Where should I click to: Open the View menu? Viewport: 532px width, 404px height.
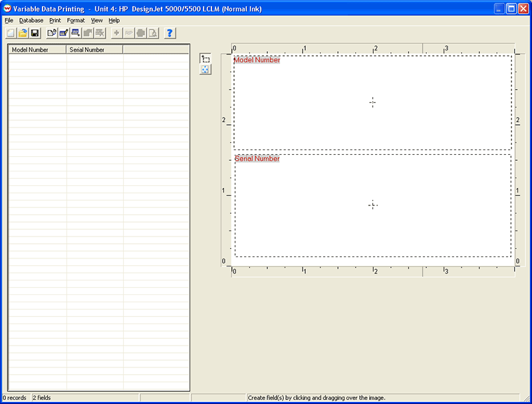96,21
